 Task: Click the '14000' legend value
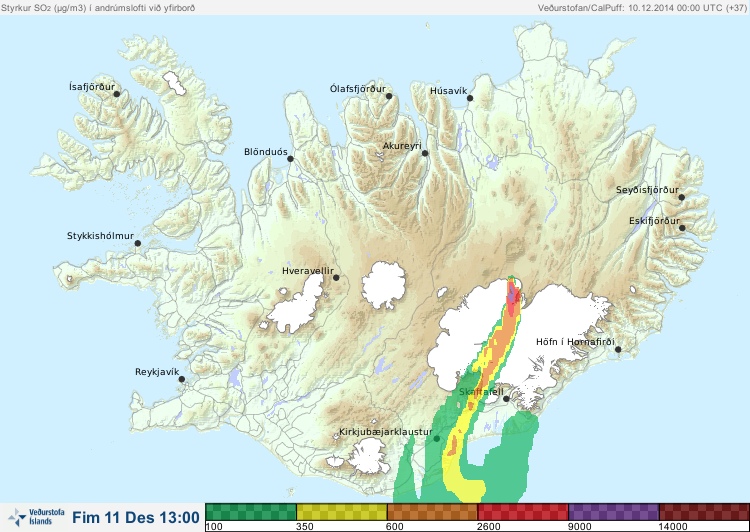tap(673, 527)
